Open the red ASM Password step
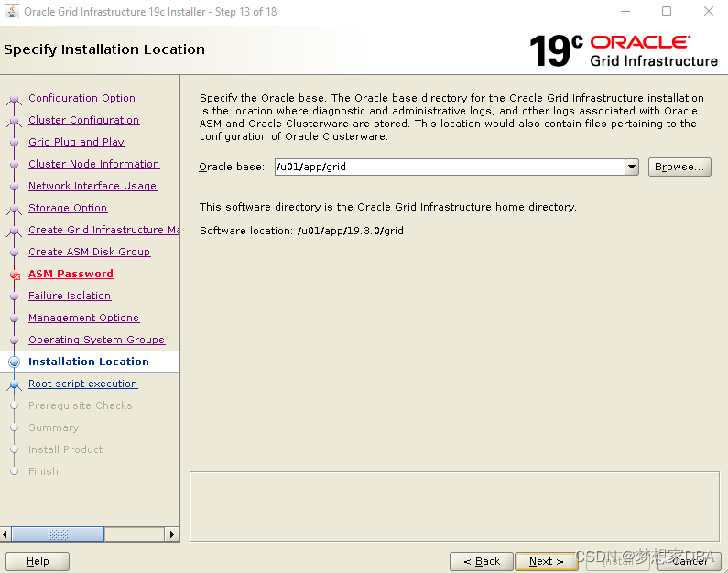Viewport: 728px width, 573px height. (x=71, y=274)
